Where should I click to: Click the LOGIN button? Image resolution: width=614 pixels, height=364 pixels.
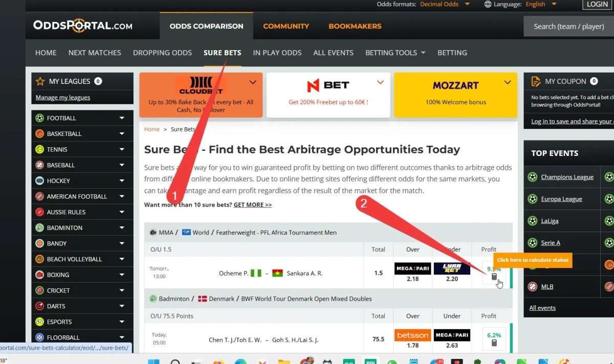click(x=597, y=4)
